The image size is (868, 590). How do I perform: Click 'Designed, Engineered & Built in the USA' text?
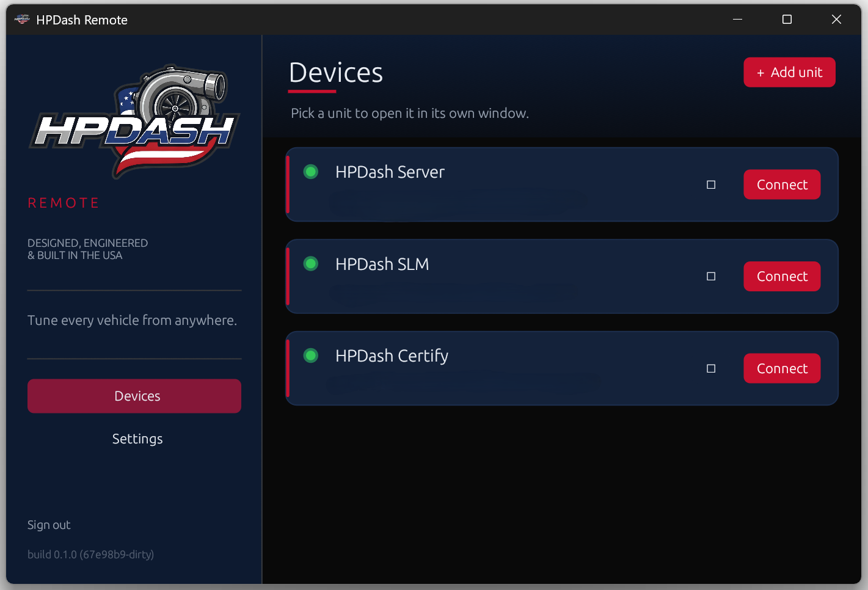pyautogui.click(x=87, y=249)
